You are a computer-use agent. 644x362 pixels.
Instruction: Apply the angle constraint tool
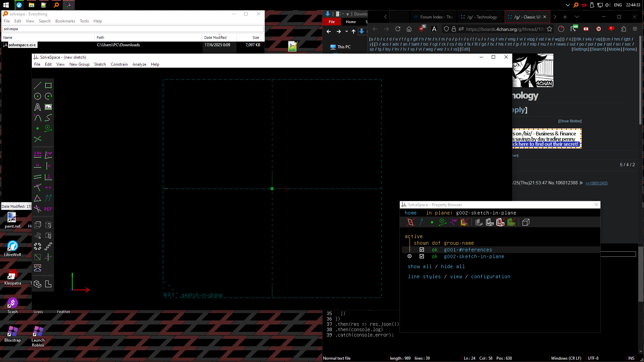tap(48, 155)
